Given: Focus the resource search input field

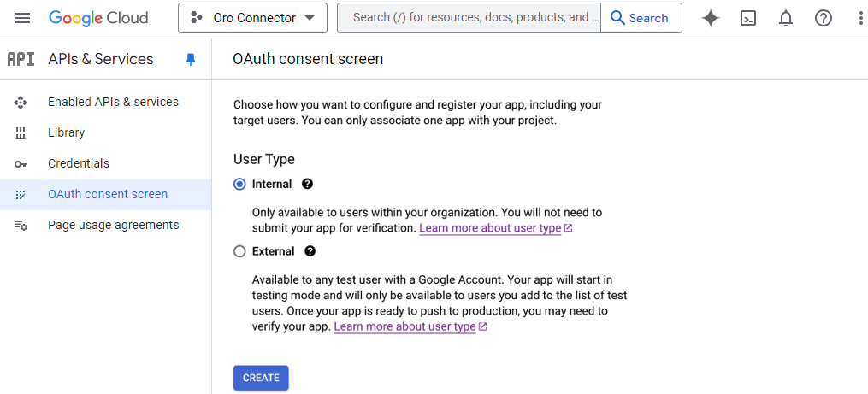Looking at the screenshot, I should (x=470, y=18).
